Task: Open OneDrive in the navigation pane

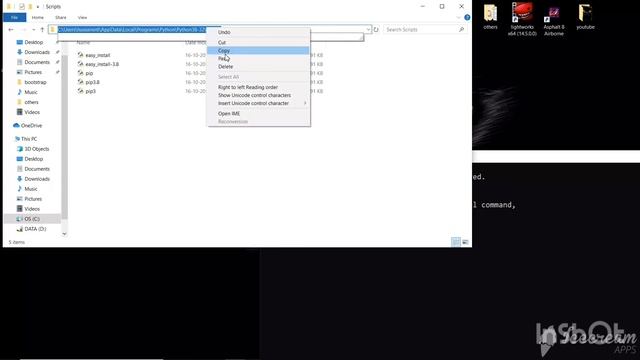Action: click(31, 126)
